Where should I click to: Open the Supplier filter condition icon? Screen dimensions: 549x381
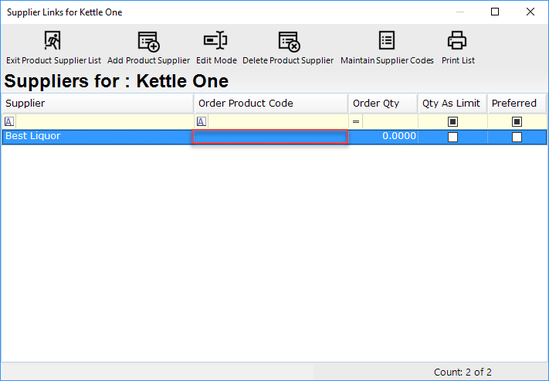click(9, 122)
